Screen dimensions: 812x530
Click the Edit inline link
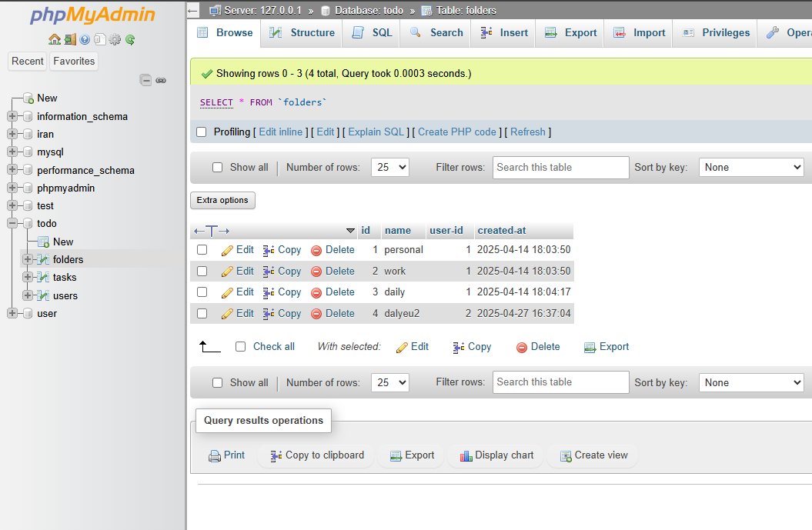(281, 132)
